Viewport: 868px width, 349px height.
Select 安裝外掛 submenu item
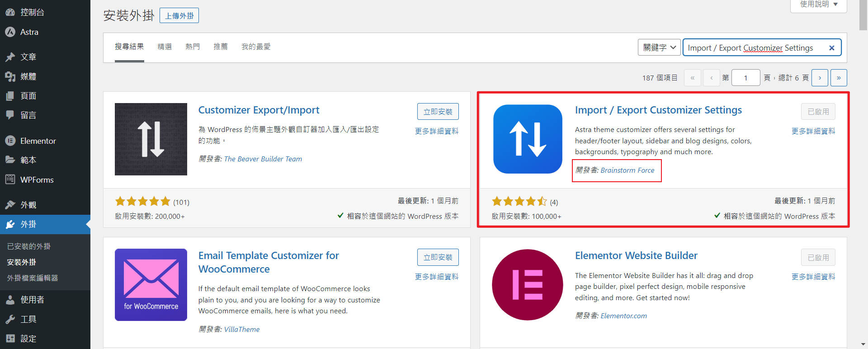(22, 262)
